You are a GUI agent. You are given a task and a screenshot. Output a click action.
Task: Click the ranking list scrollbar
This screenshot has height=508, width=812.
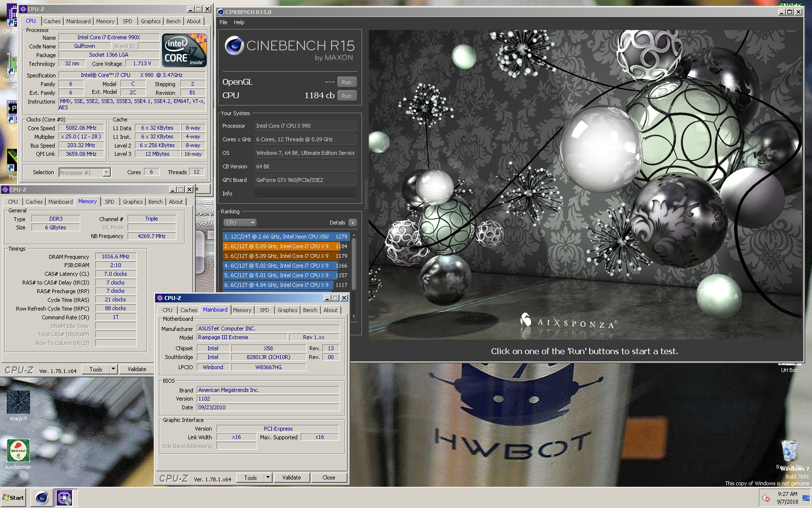[x=354, y=264]
